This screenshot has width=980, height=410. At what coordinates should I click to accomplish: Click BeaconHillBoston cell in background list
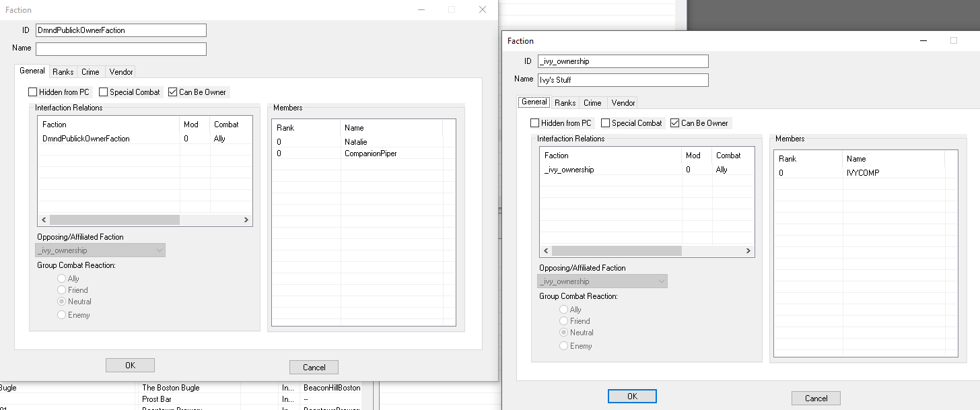pos(332,388)
